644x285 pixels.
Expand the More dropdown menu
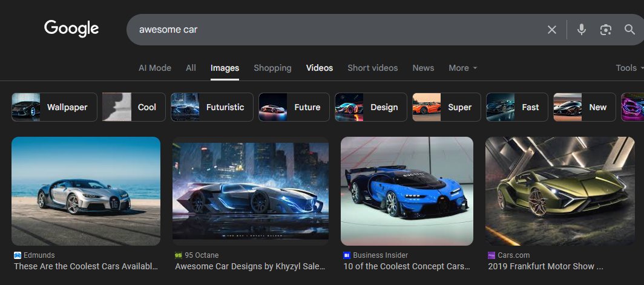coord(462,68)
